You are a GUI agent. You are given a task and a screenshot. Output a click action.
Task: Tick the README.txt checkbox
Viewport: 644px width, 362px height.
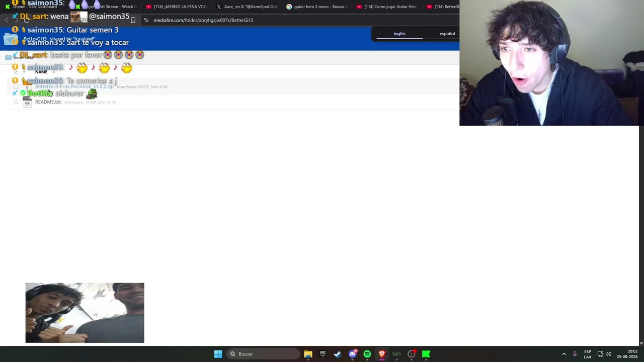(x=16, y=102)
